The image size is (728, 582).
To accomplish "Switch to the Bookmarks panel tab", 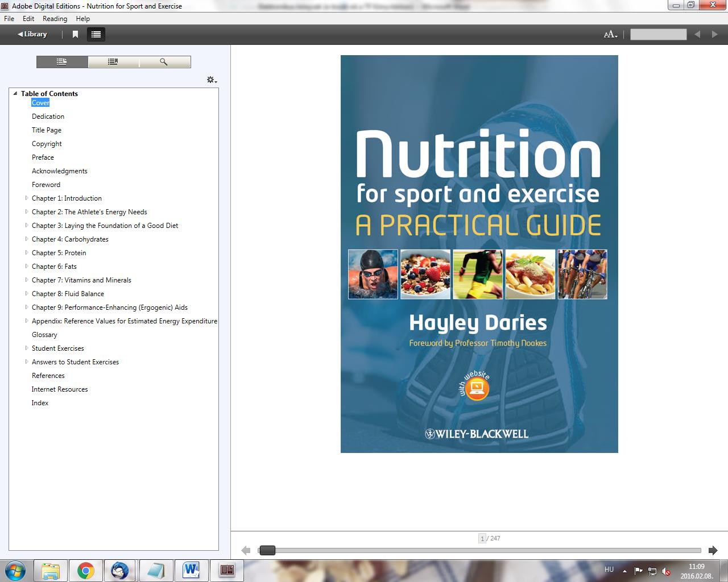I will click(113, 61).
